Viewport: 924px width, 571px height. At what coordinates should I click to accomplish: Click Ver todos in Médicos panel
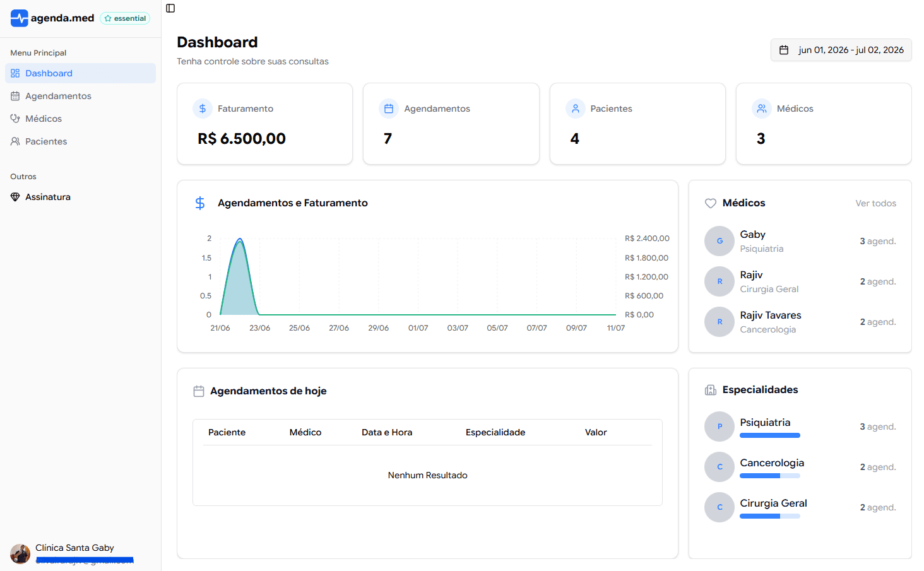coord(876,203)
